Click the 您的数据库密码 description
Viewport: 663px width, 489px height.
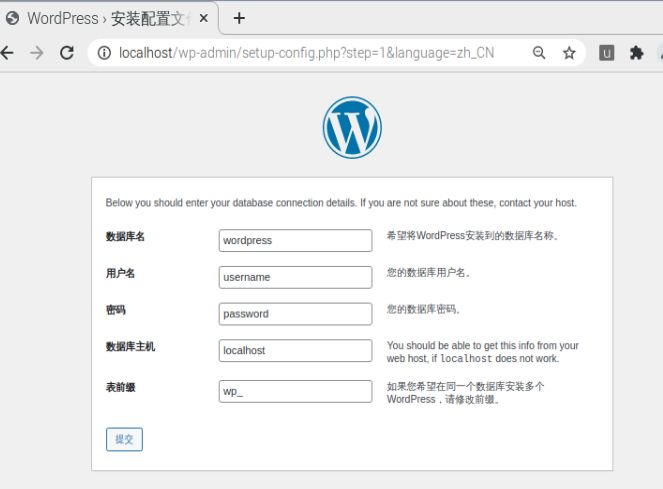(x=423, y=309)
